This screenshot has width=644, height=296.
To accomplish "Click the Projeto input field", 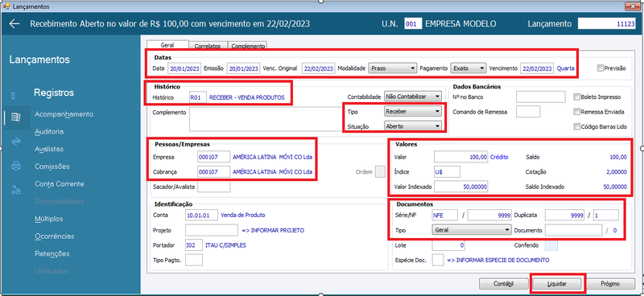I will (212, 230).
